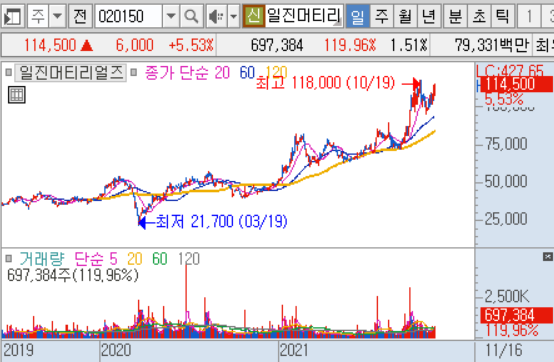Open the data table grid icon

[x=17, y=95]
